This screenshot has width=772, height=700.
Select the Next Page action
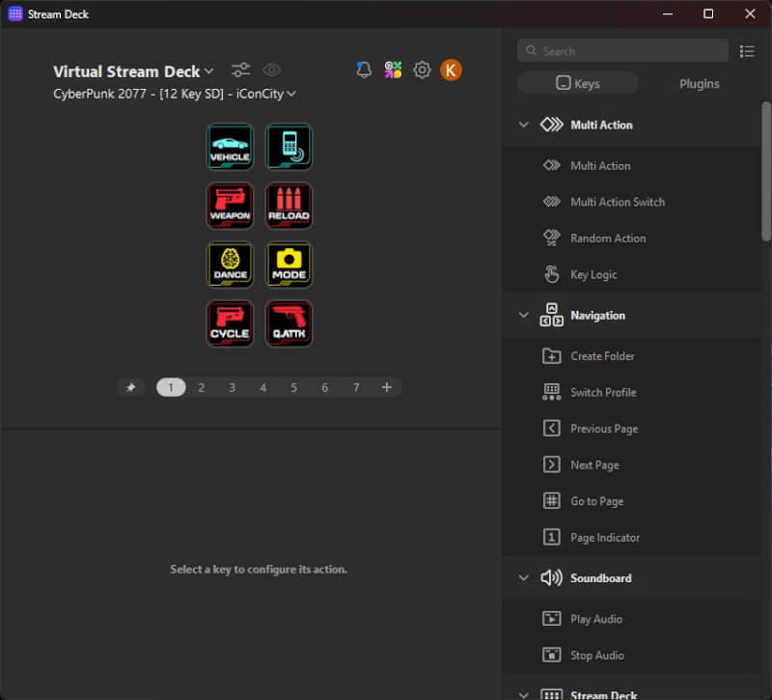tap(632, 465)
